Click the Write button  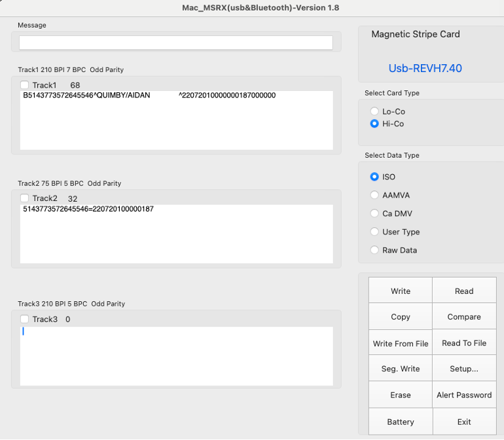pyautogui.click(x=401, y=291)
